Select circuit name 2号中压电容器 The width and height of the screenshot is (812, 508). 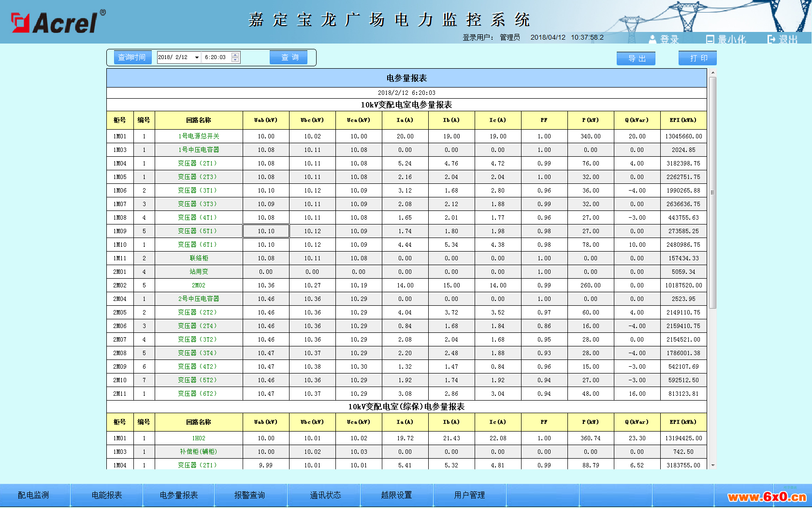[199, 299]
